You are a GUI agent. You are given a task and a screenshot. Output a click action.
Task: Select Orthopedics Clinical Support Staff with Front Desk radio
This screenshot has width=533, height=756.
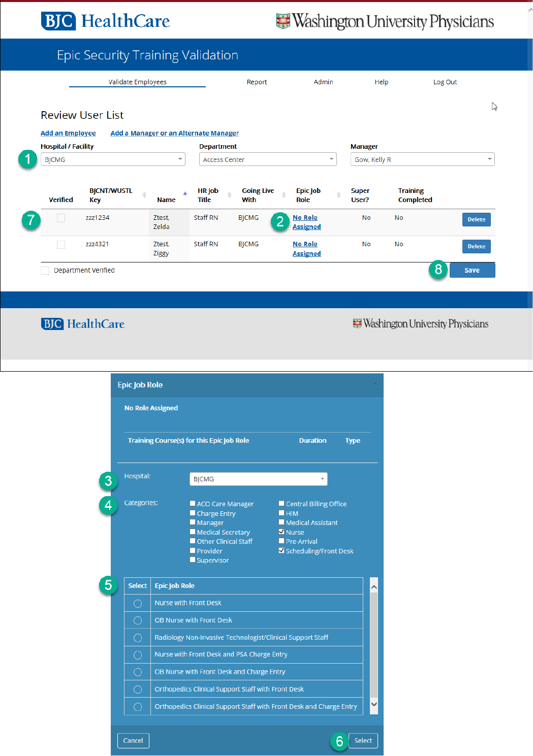(138, 689)
